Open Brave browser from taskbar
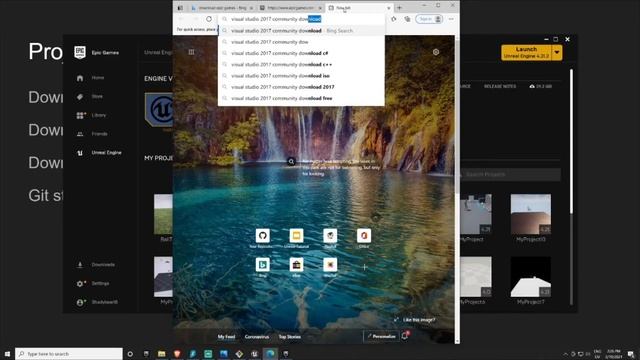The image size is (640, 360). (x=177, y=354)
